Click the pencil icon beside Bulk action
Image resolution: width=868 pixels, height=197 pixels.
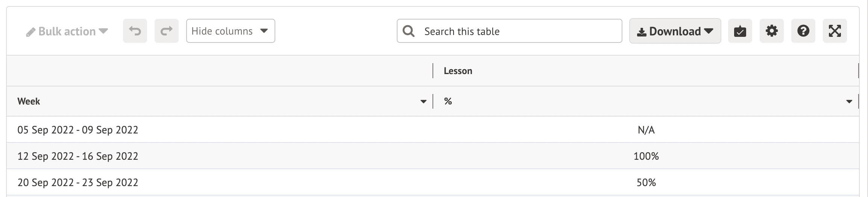pyautogui.click(x=30, y=32)
